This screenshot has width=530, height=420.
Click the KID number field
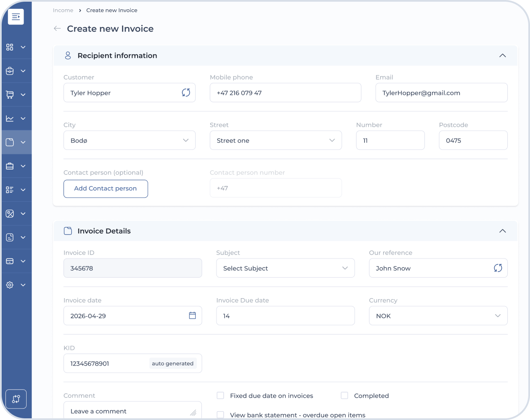point(133,363)
